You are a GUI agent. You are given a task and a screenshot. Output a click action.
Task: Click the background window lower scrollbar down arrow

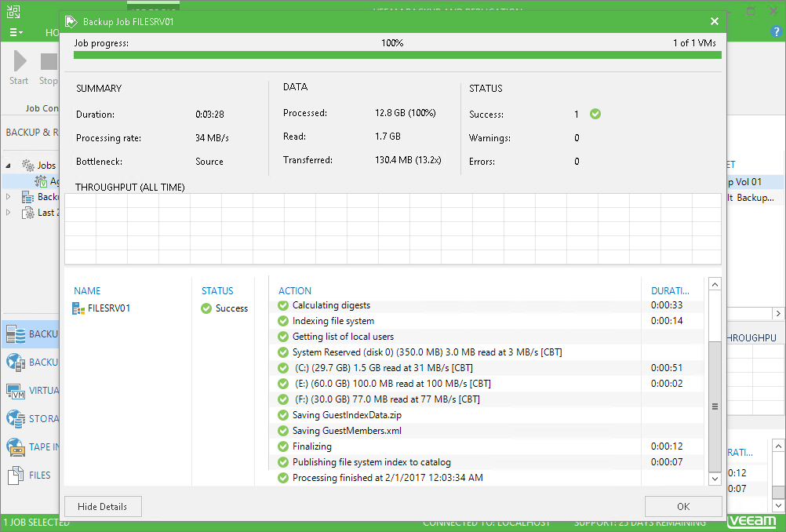(778, 505)
